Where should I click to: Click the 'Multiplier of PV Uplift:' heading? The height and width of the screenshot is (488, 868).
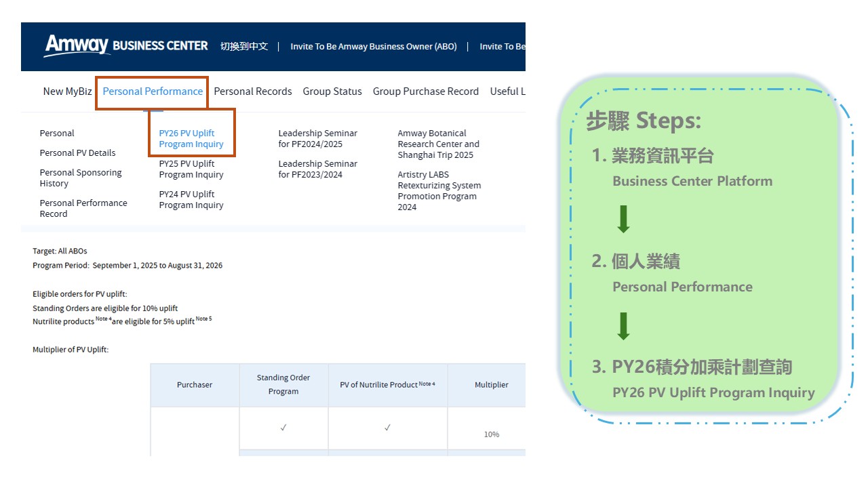71,350
